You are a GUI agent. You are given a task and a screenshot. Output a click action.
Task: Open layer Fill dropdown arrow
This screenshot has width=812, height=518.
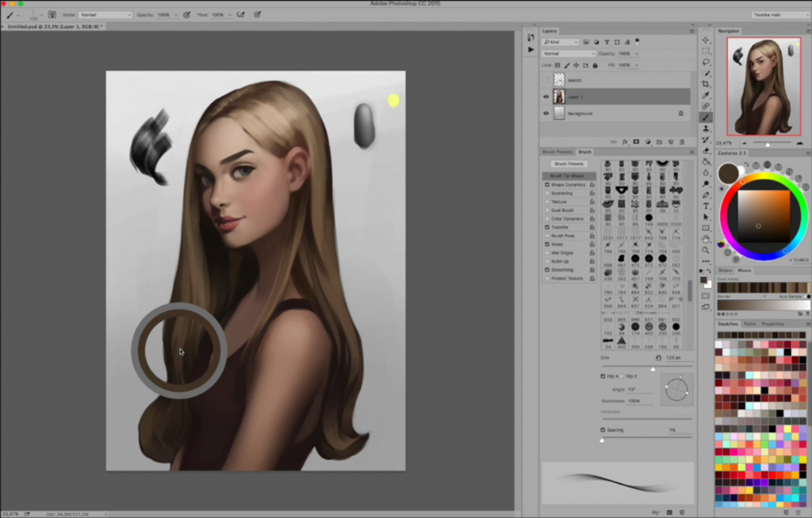[637, 65]
